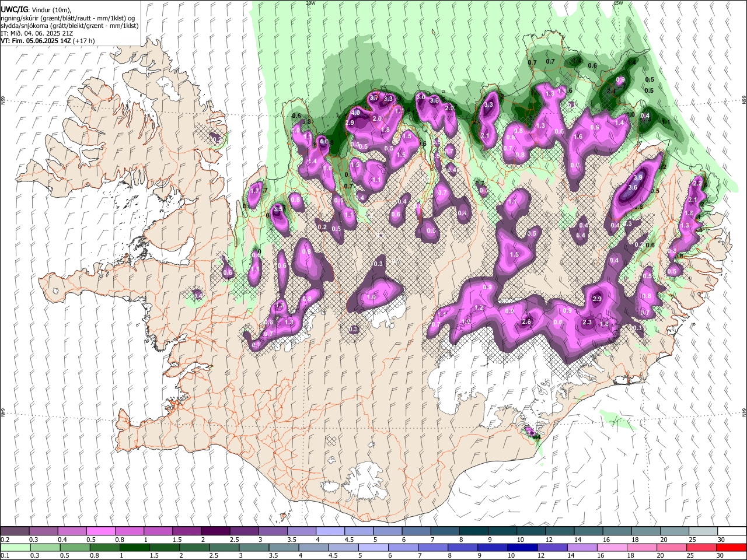Click the "0.1" label under the rain scale
The width and height of the screenshot is (747, 560).
tap(5, 555)
